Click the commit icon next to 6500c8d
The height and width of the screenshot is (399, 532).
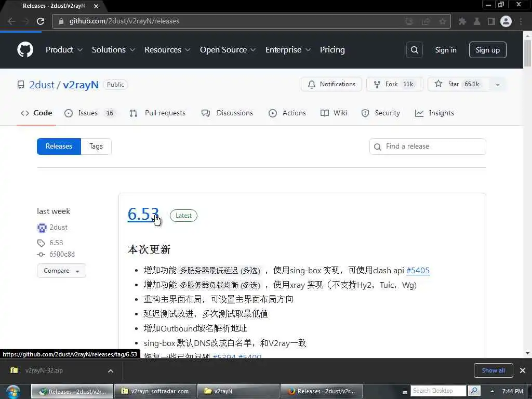[x=41, y=255]
